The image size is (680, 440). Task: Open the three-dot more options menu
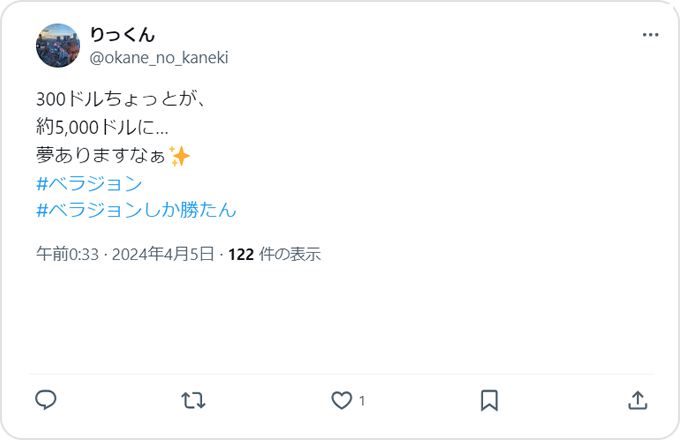[650, 35]
